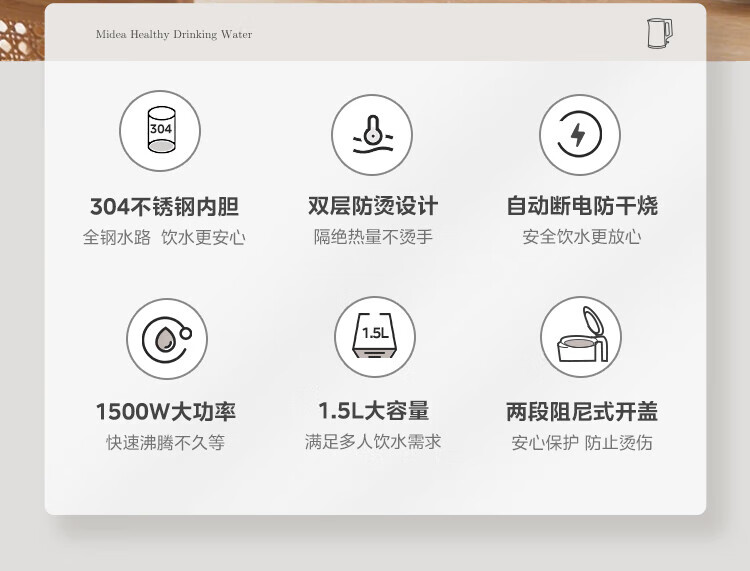750x571 pixels.
Task: Click the 1500W water drop power icon
Action: point(166,339)
